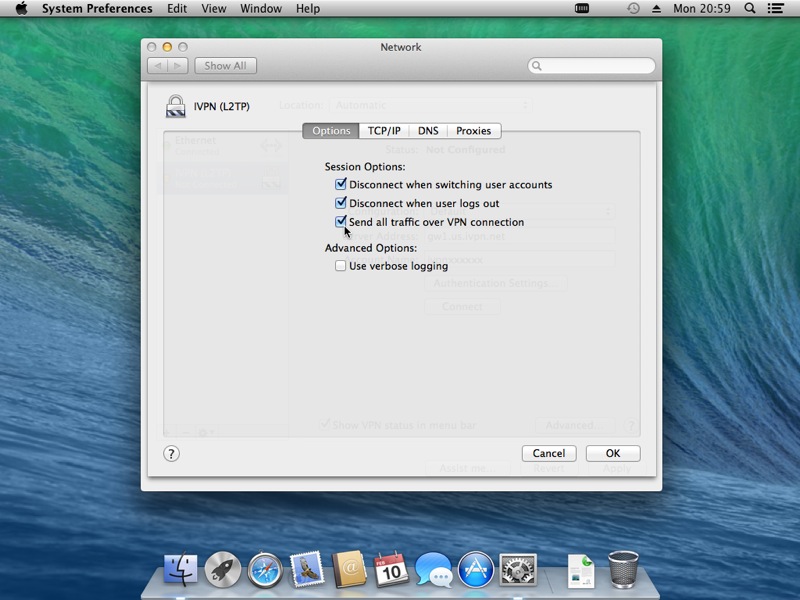
Task: Click the preferences search field
Action: (591, 66)
